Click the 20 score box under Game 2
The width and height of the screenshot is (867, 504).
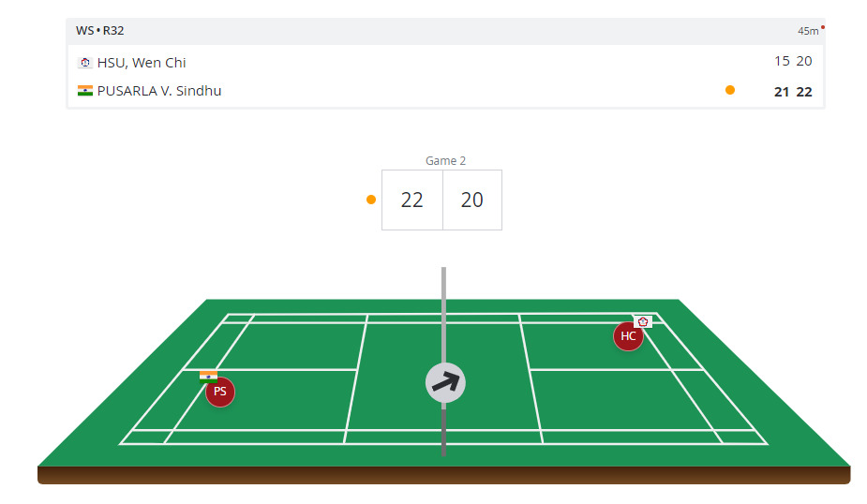472,200
